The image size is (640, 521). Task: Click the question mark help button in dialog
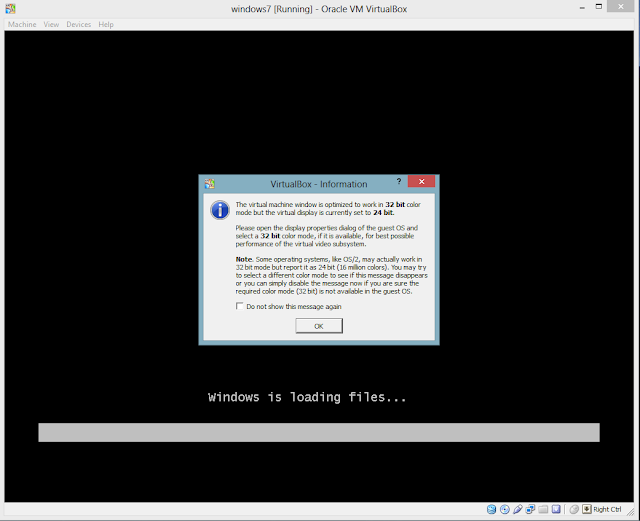[399, 181]
